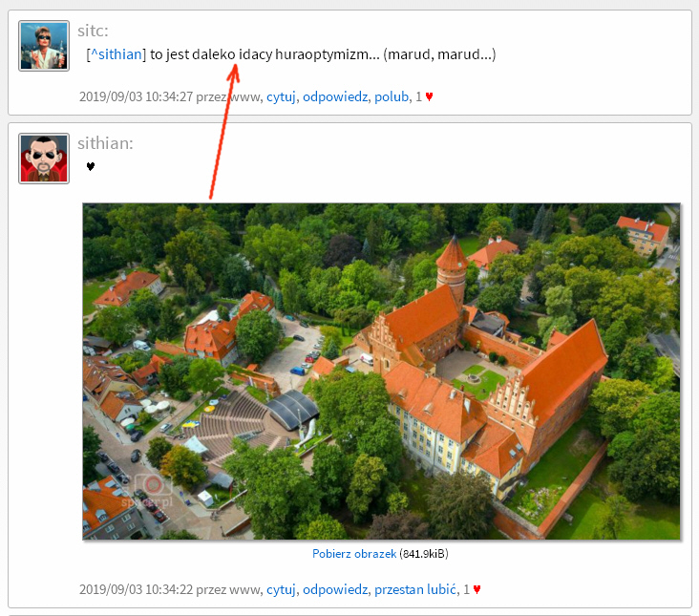Click cytuj in sitc's post
This screenshot has width=699, height=616.
281,96
